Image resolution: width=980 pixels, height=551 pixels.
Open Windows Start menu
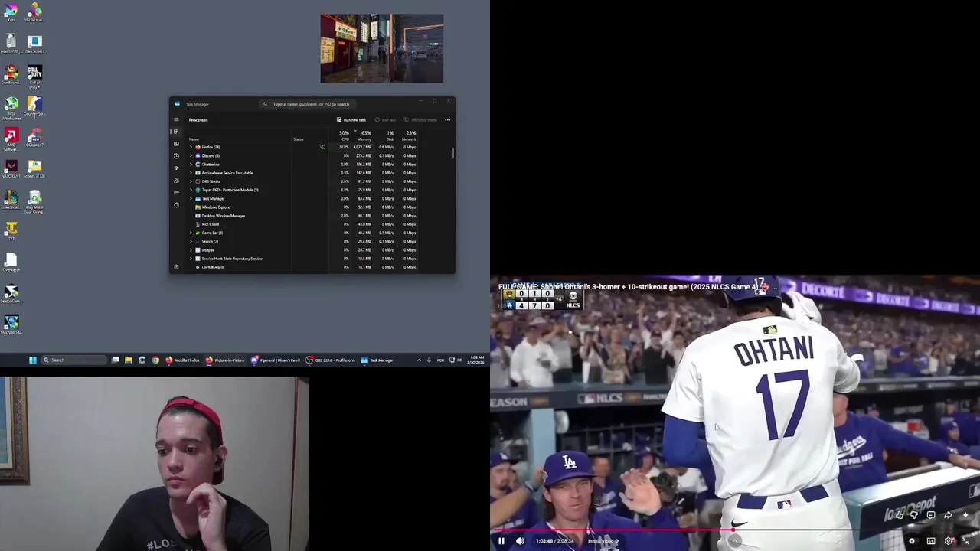pos(33,360)
